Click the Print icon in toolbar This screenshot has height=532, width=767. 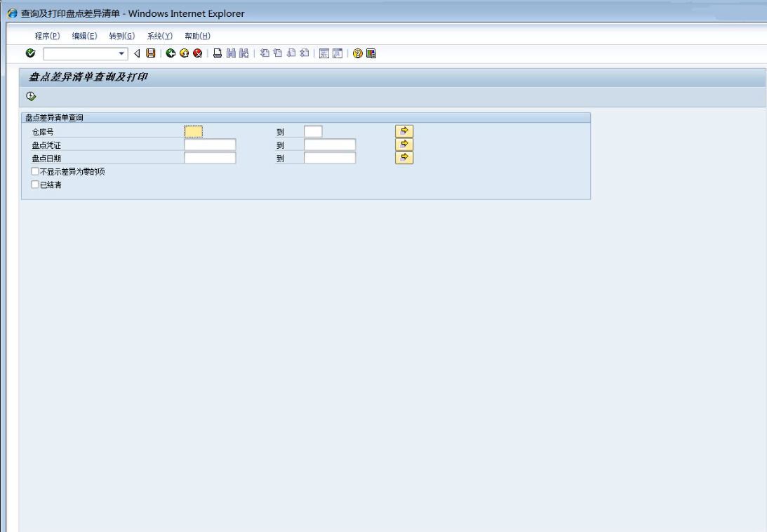pyautogui.click(x=218, y=53)
